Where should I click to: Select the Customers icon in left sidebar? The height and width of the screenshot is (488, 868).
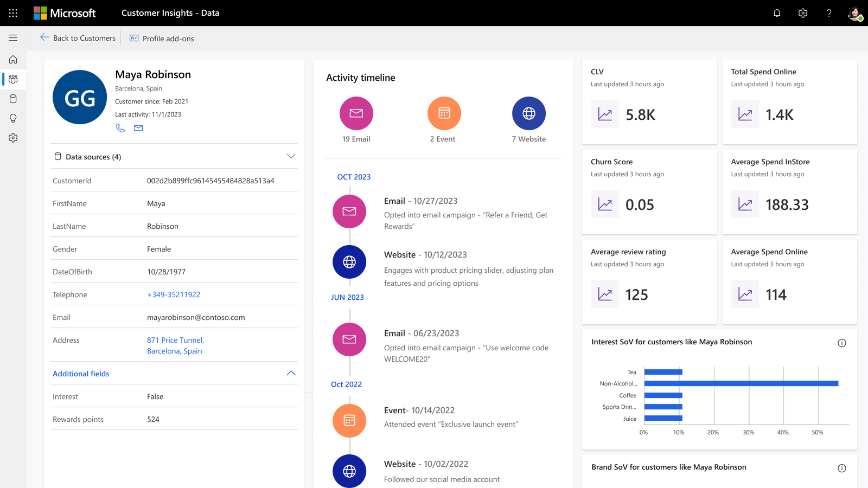tap(13, 79)
